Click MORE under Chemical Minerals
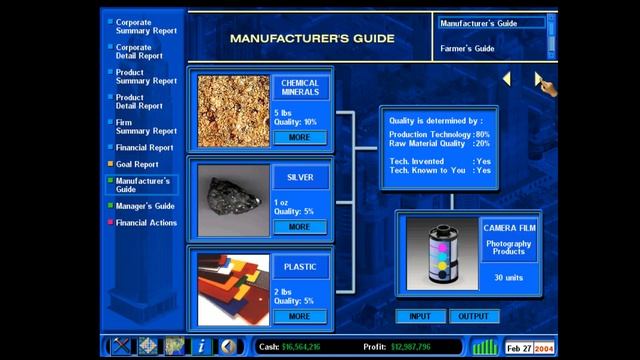The image size is (640, 360). click(x=300, y=137)
